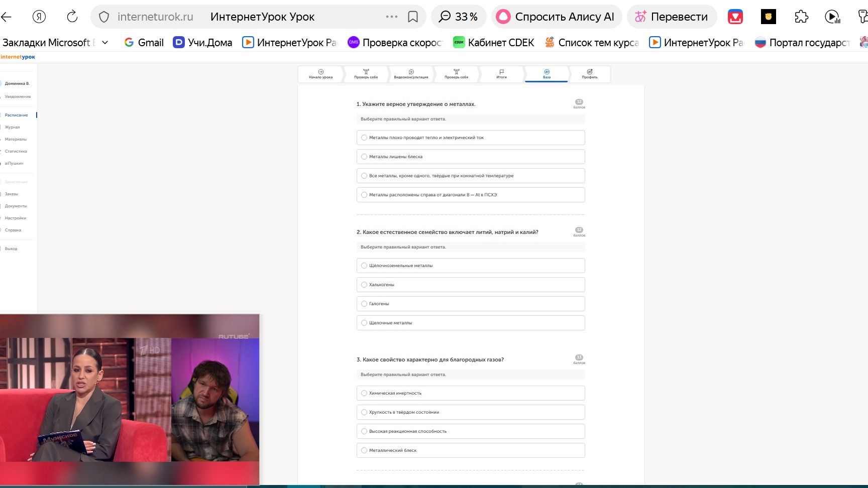Open Заказы in the sidebar
Screen dimensions: 868x488
(12, 194)
